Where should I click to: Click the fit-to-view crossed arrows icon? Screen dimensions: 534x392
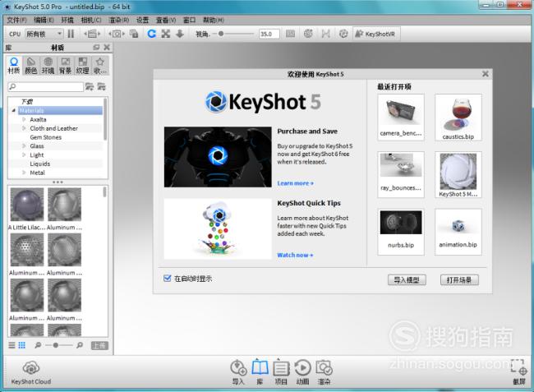[x=166, y=34]
